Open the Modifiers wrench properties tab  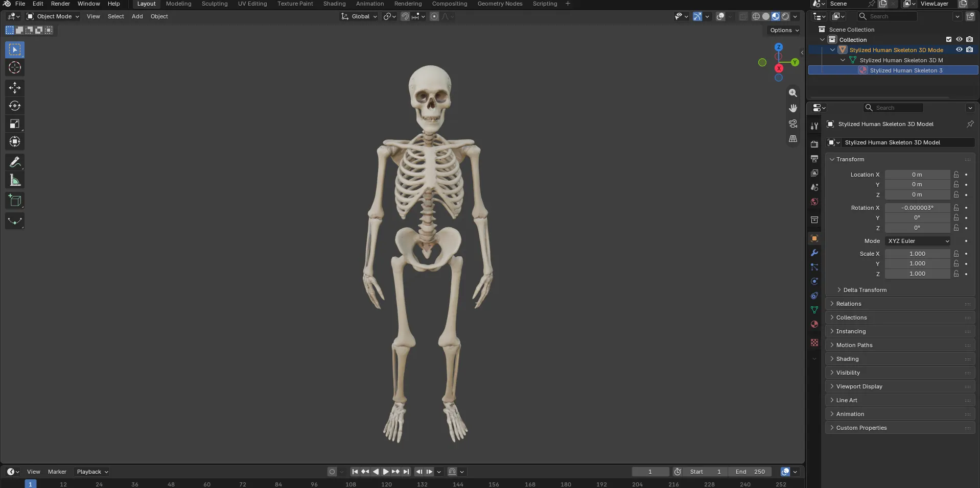pos(814,253)
